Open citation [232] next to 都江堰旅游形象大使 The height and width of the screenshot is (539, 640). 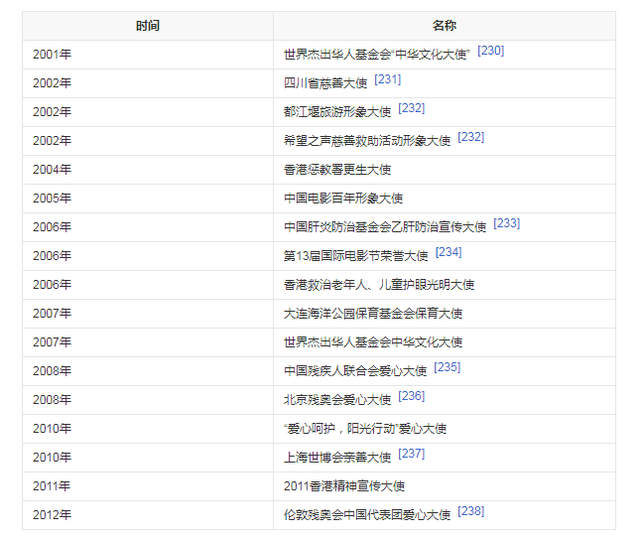(x=412, y=108)
